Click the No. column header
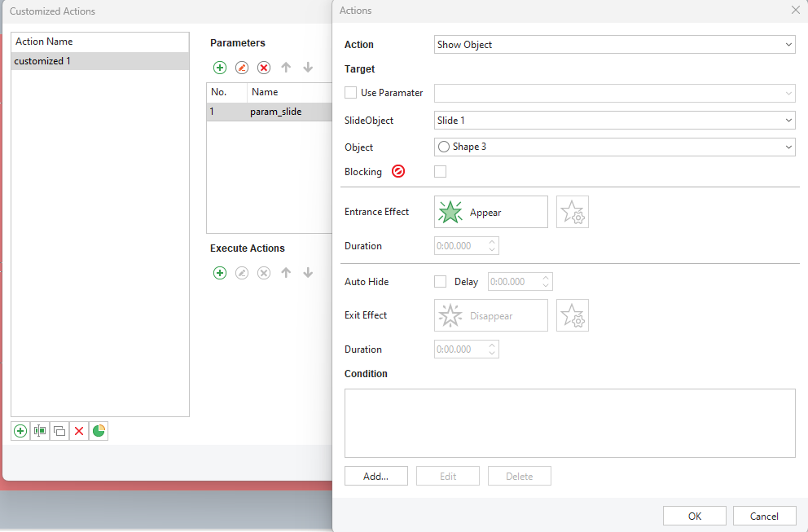808x532 pixels. [226, 92]
